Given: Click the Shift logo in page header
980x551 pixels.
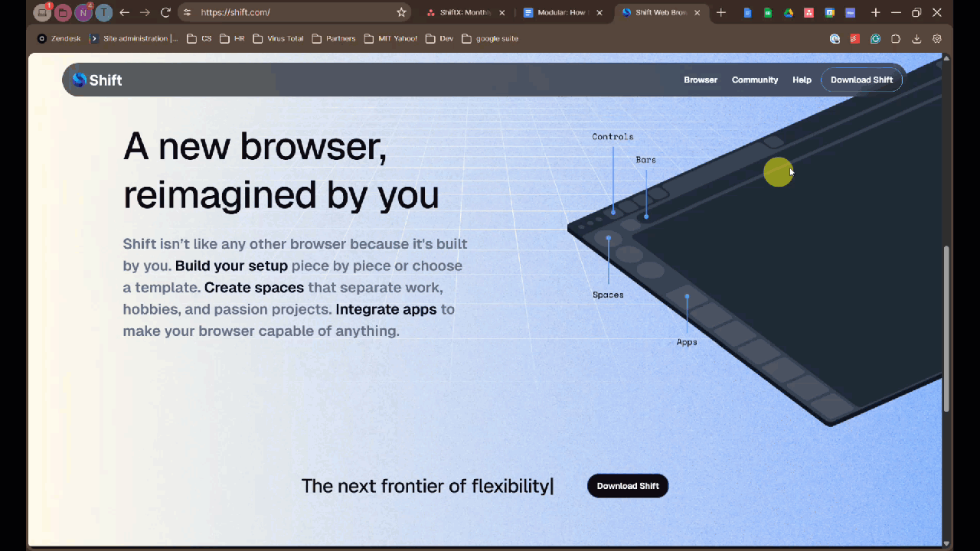Looking at the screenshot, I should [x=96, y=80].
